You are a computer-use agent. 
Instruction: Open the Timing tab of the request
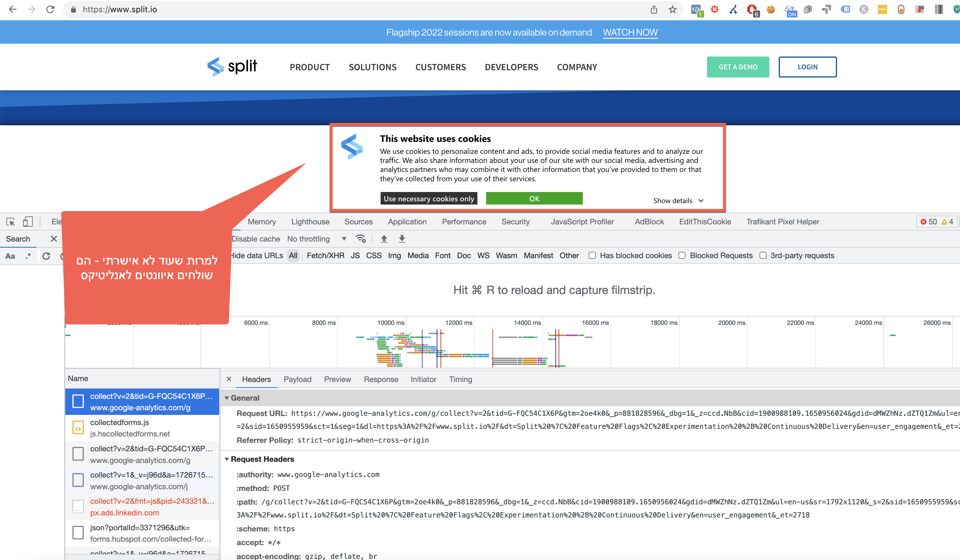(x=460, y=379)
